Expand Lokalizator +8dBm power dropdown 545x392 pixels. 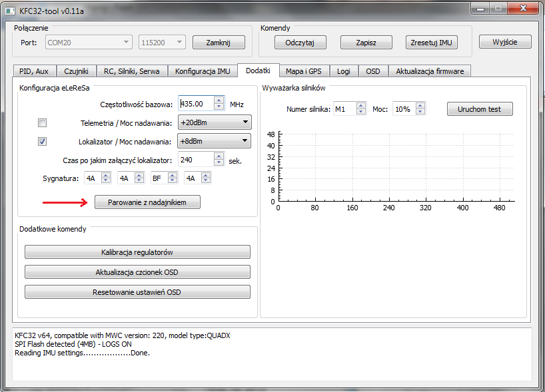(214, 141)
